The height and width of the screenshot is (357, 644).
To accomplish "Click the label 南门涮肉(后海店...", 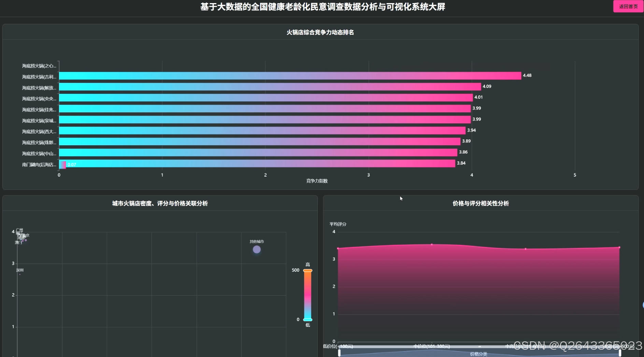I will tap(39, 164).
